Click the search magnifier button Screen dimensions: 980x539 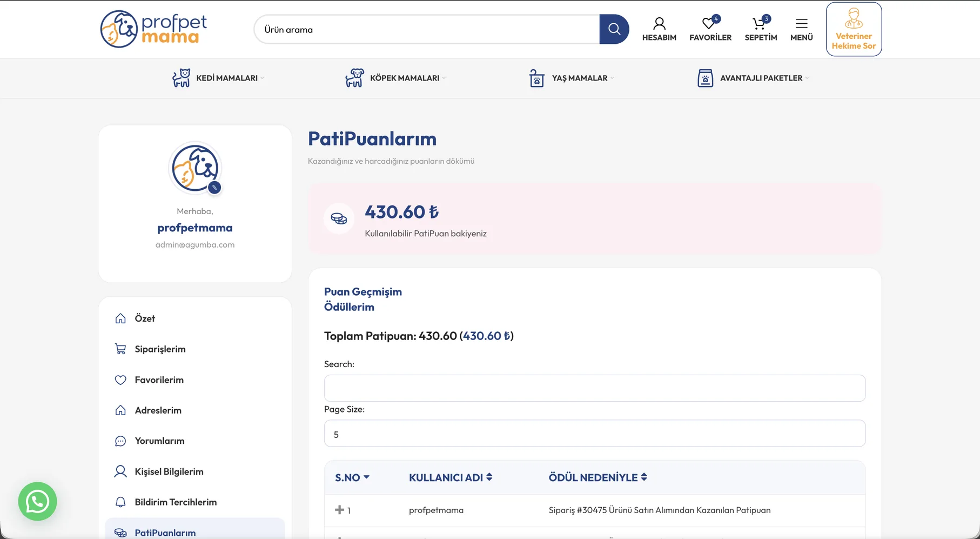[x=614, y=29]
